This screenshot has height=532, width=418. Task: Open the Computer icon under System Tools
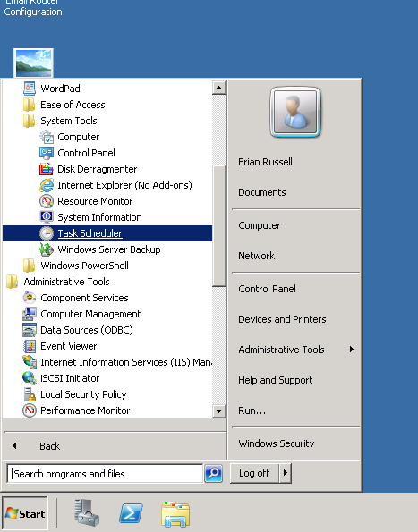click(47, 137)
